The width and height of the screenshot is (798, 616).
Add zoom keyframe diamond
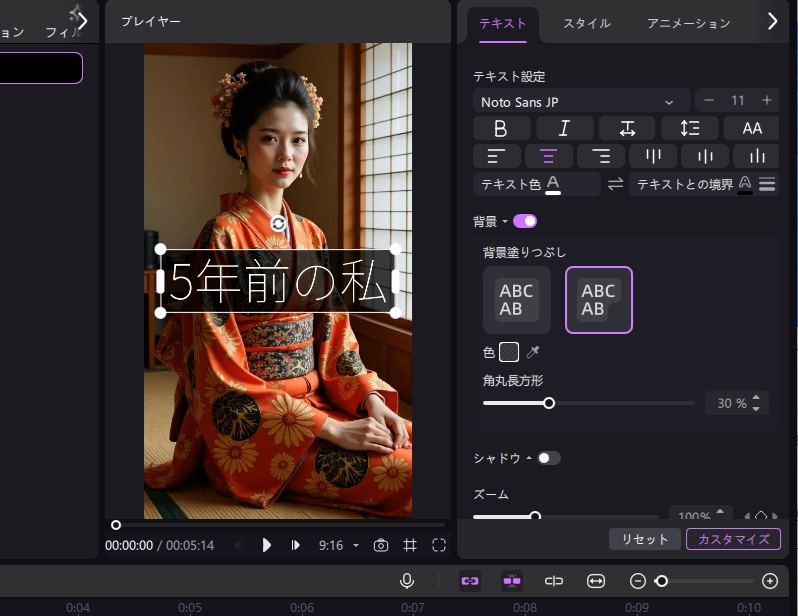click(760, 515)
